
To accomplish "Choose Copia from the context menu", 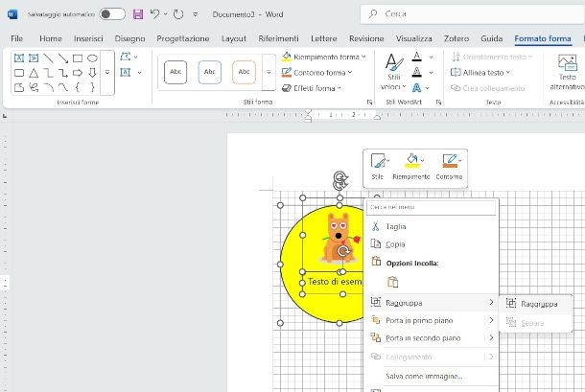I will (395, 243).
